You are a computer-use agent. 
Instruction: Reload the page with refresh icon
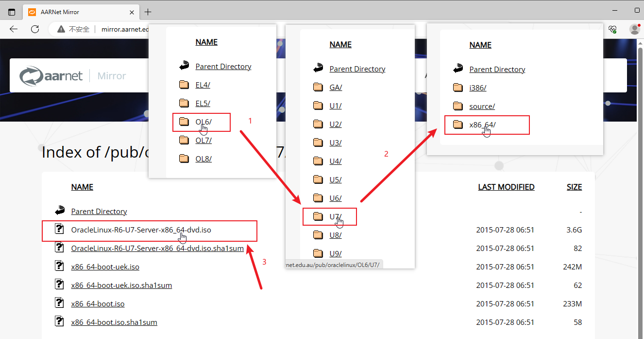click(35, 29)
